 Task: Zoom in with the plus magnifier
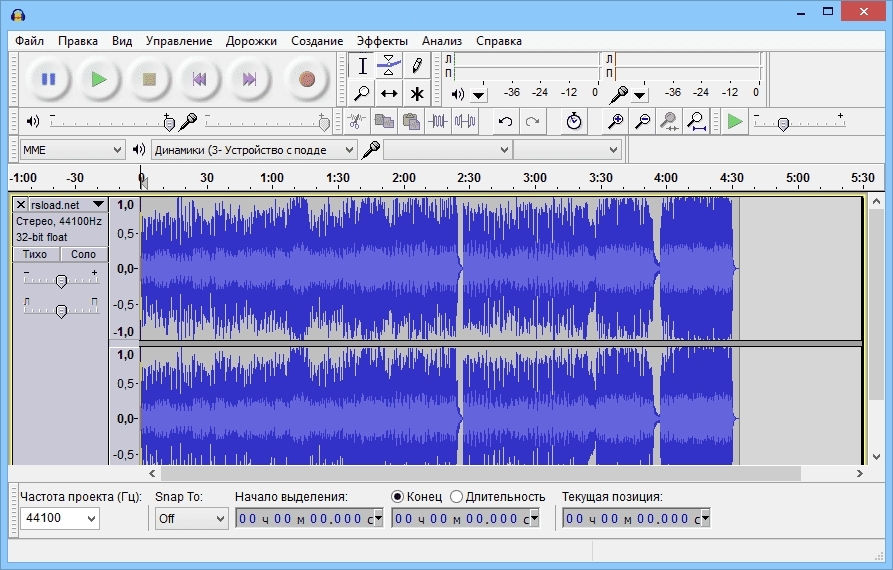click(615, 121)
